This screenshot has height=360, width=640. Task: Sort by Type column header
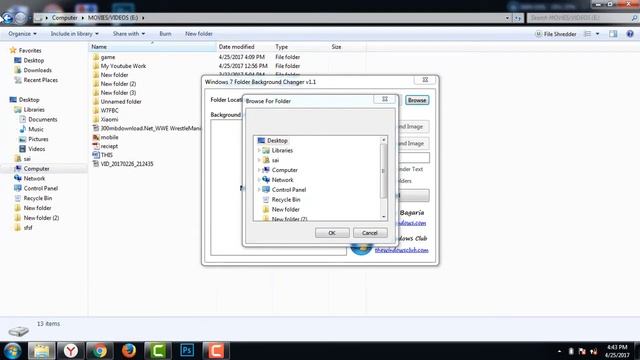[x=301, y=47]
